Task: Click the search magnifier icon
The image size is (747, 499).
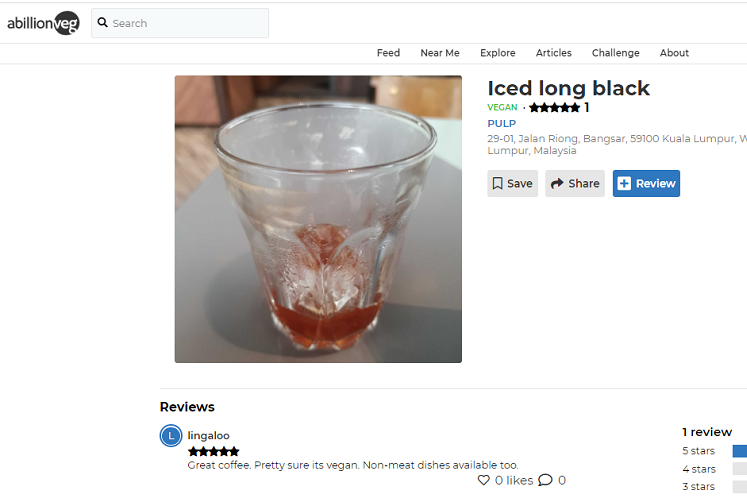Action: click(x=102, y=22)
